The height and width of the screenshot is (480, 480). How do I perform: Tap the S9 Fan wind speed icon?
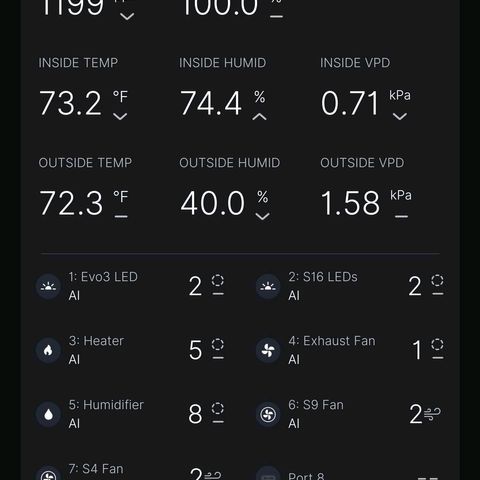point(432,414)
